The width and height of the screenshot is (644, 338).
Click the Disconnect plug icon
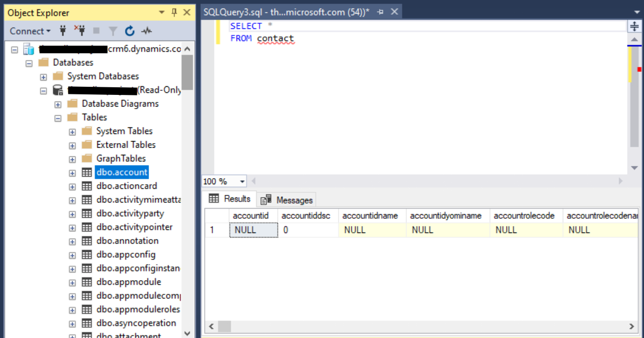[80, 31]
